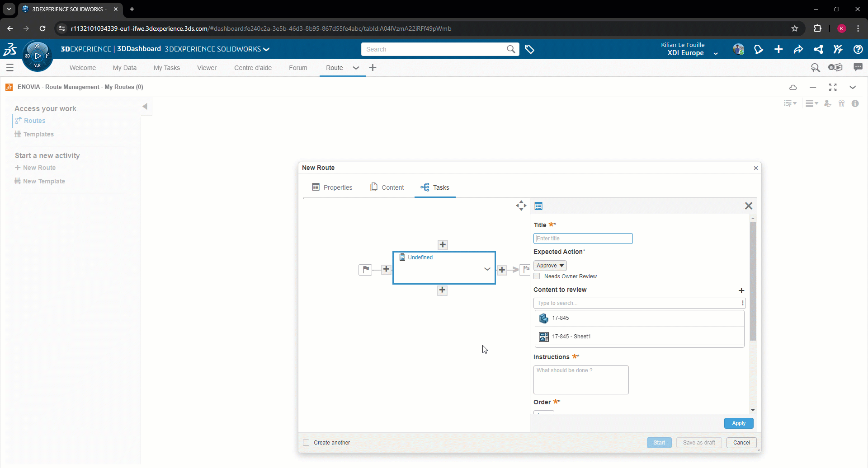The image size is (868, 468).
Task: Expand the Undefined task node chevron
Action: (x=487, y=269)
